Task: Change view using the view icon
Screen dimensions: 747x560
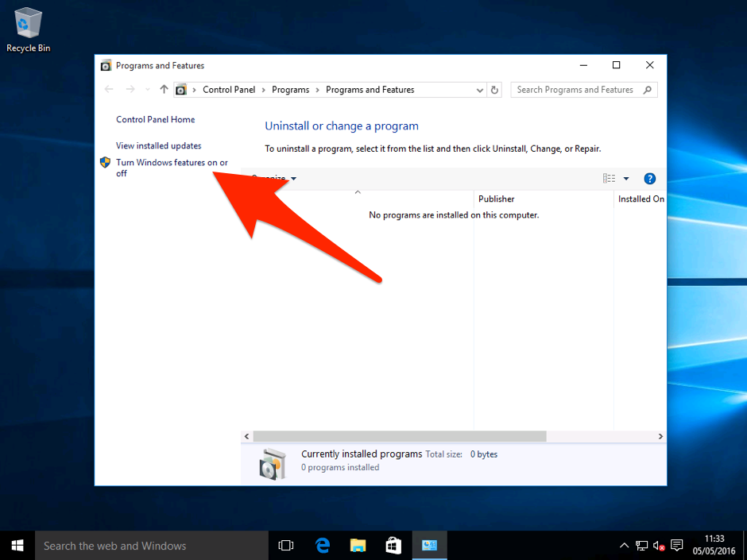Action: click(609, 178)
